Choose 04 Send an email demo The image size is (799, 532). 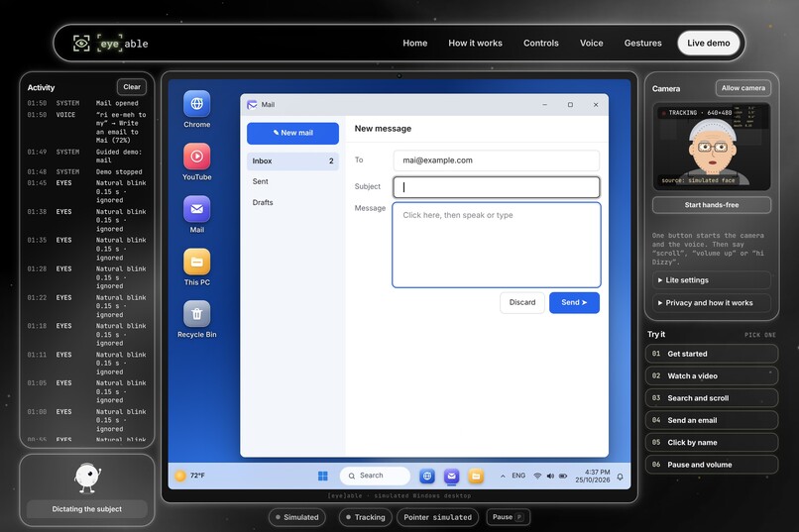click(x=712, y=420)
